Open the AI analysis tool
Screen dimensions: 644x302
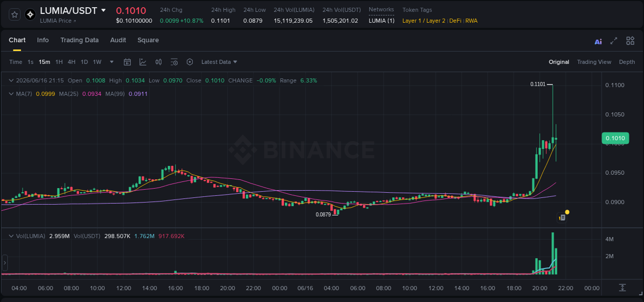click(x=598, y=41)
